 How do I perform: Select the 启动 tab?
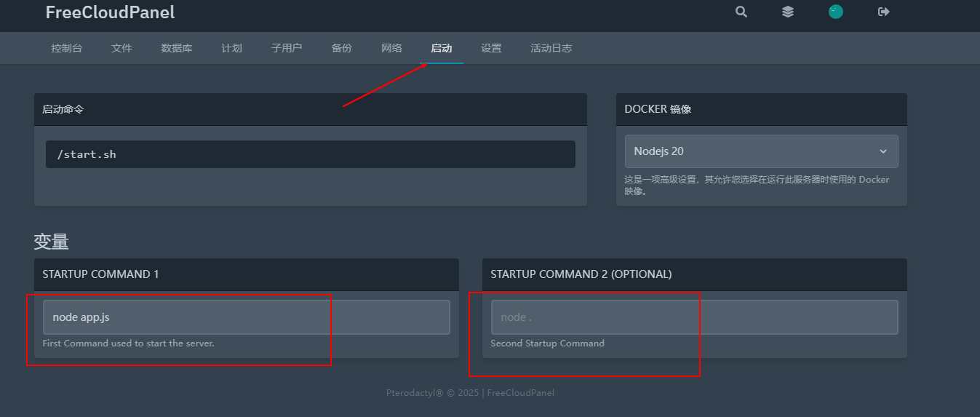click(x=442, y=48)
